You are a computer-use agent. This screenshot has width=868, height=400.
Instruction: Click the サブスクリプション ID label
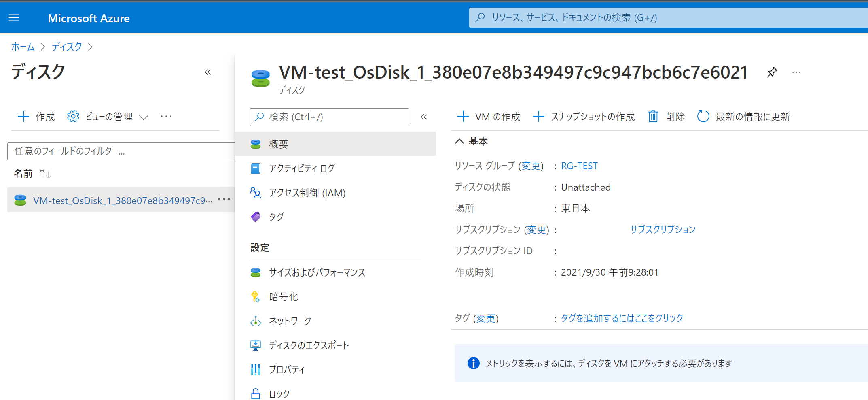coord(493,251)
